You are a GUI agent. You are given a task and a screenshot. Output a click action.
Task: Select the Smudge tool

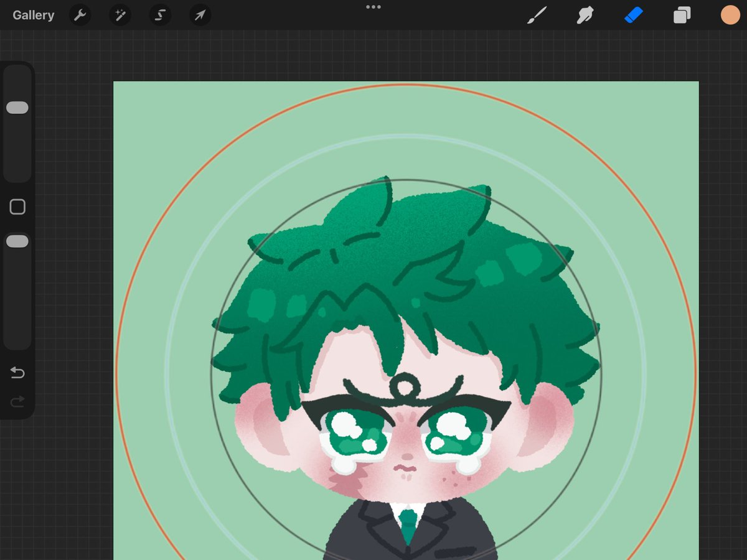[x=585, y=15]
